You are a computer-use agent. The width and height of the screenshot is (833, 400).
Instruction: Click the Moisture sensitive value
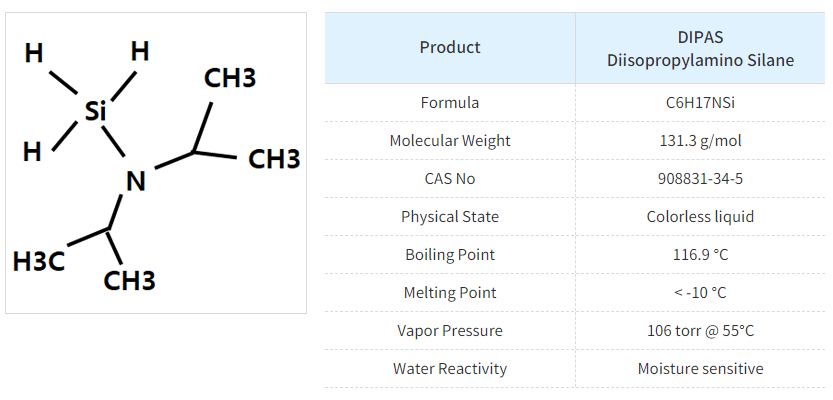[700, 369]
